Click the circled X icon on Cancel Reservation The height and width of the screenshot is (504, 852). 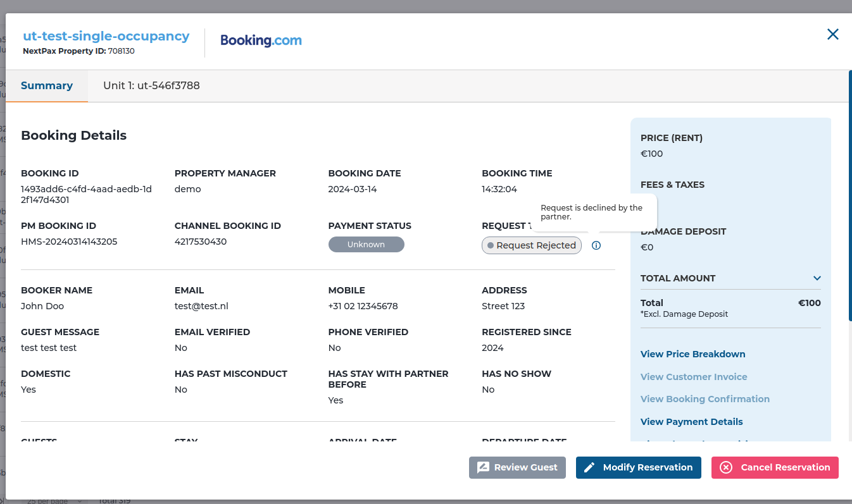pyautogui.click(x=726, y=467)
